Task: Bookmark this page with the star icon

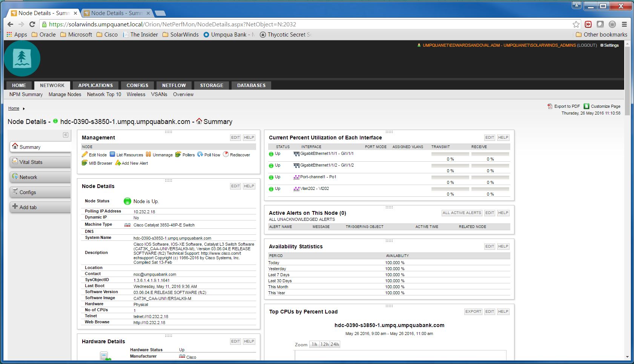Action: coord(576,24)
